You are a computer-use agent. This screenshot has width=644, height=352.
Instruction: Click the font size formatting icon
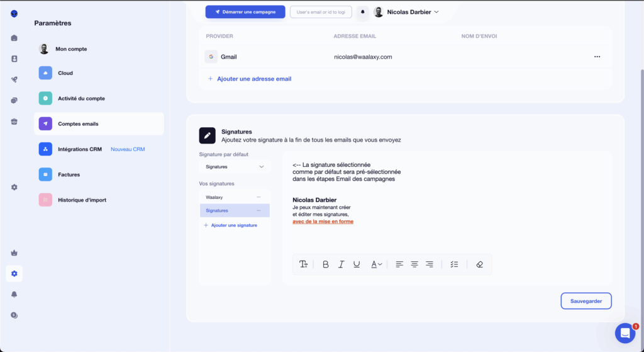[x=304, y=264]
